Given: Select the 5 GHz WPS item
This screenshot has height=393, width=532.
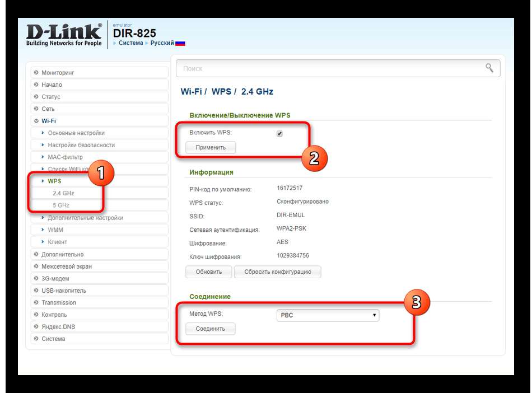Looking at the screenshot, I should click(x=61, y=205).
